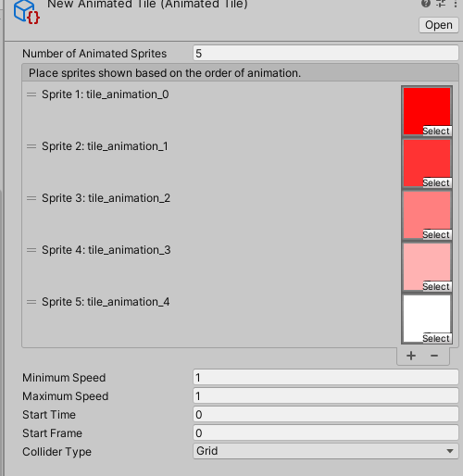Click the Start Frame label
The width and height of the screenshot is (463, 476).
pos(52,433)
